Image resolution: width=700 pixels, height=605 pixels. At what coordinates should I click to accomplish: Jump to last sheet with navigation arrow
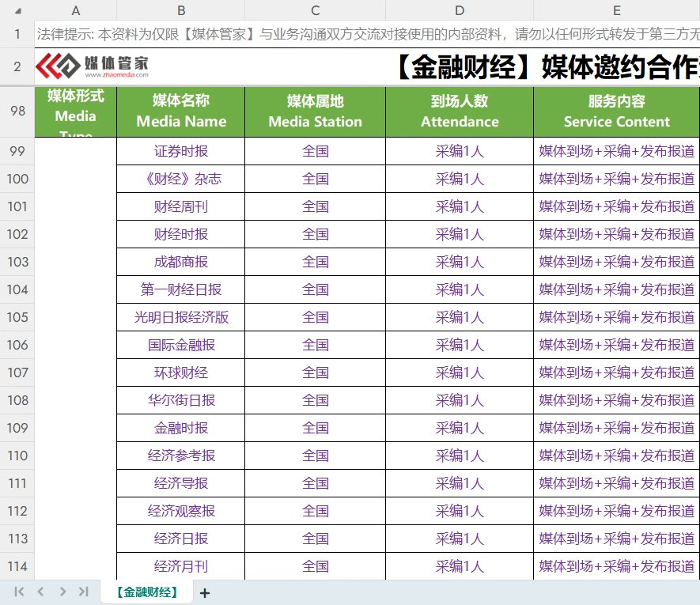coord(84,592)
